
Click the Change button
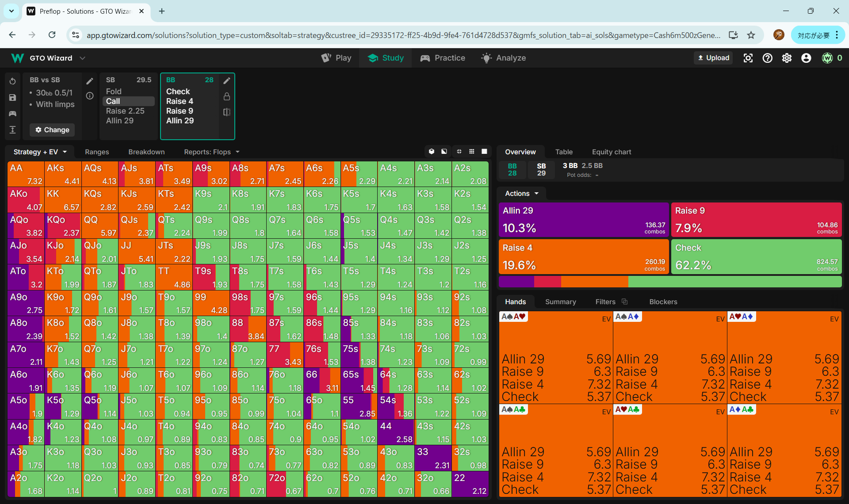[52, 130]
